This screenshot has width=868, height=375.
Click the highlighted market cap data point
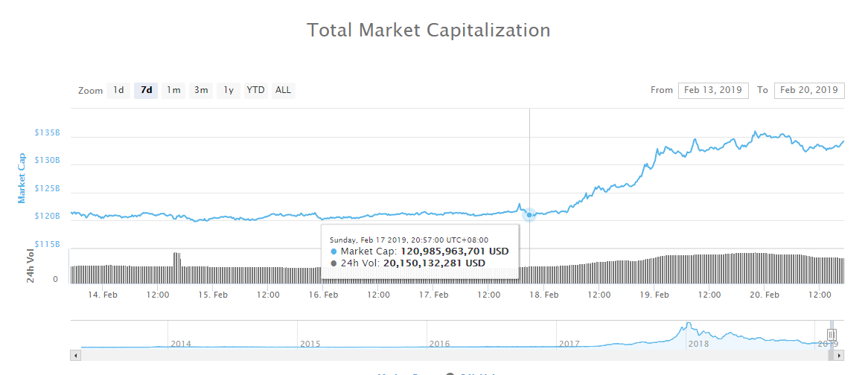pos(529,215)
